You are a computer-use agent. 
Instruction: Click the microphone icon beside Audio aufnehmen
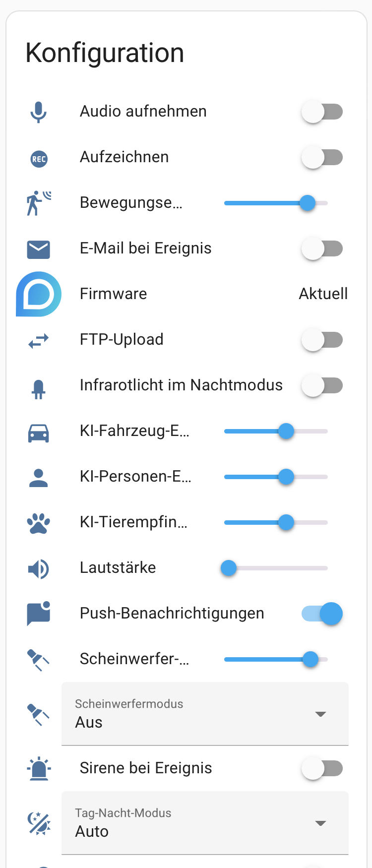click(x=38, y=112)
